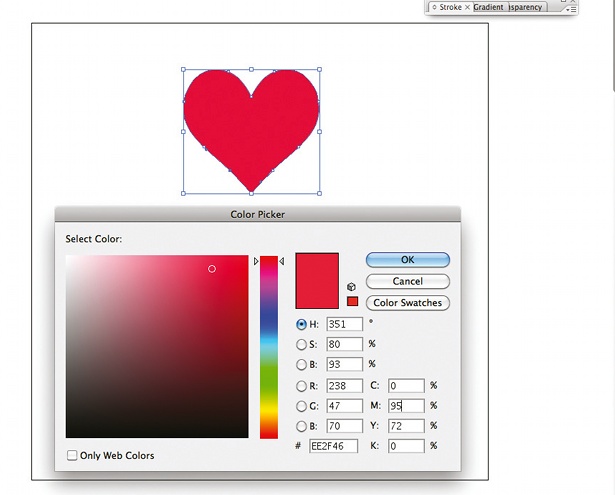Click the brightness field showing 93

pos(344,364)
